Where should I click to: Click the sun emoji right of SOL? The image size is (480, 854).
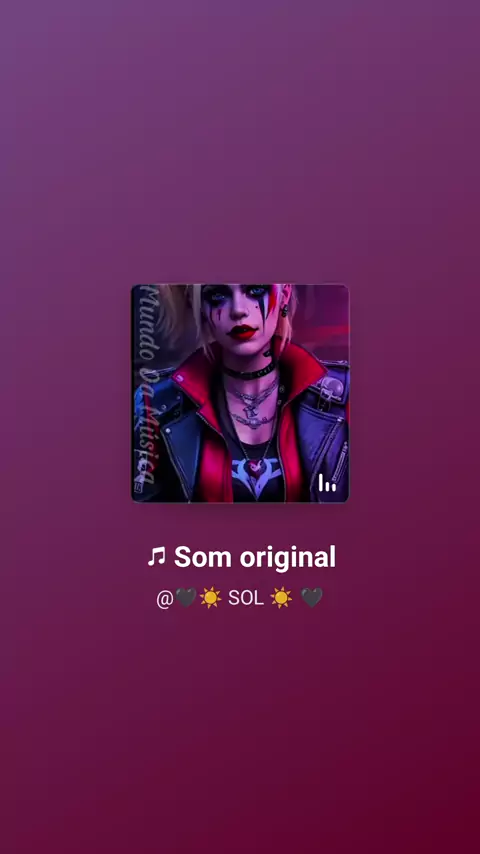(x=281, y=597)
